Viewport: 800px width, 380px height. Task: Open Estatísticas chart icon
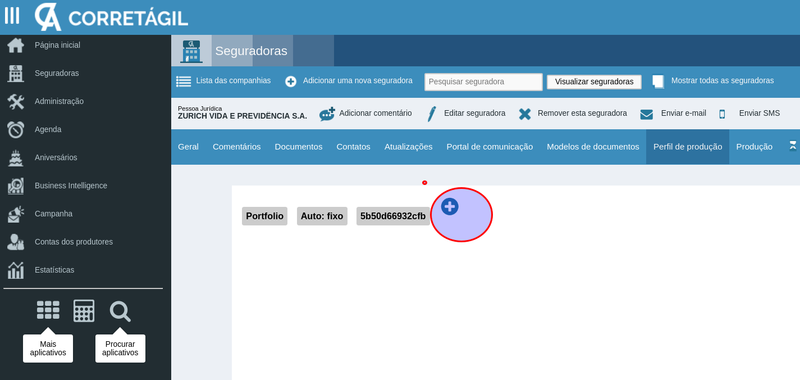[16, 270]
